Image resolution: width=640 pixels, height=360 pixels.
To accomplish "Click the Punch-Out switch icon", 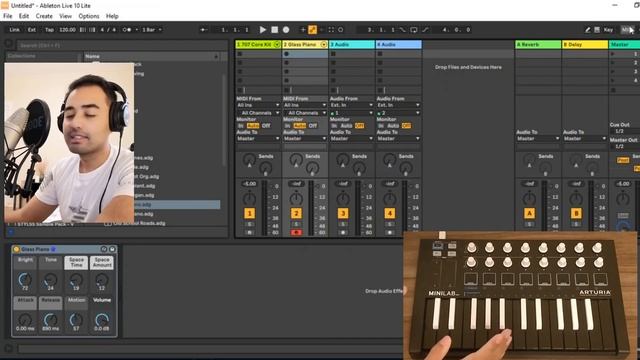I will (x=426, y=30).
